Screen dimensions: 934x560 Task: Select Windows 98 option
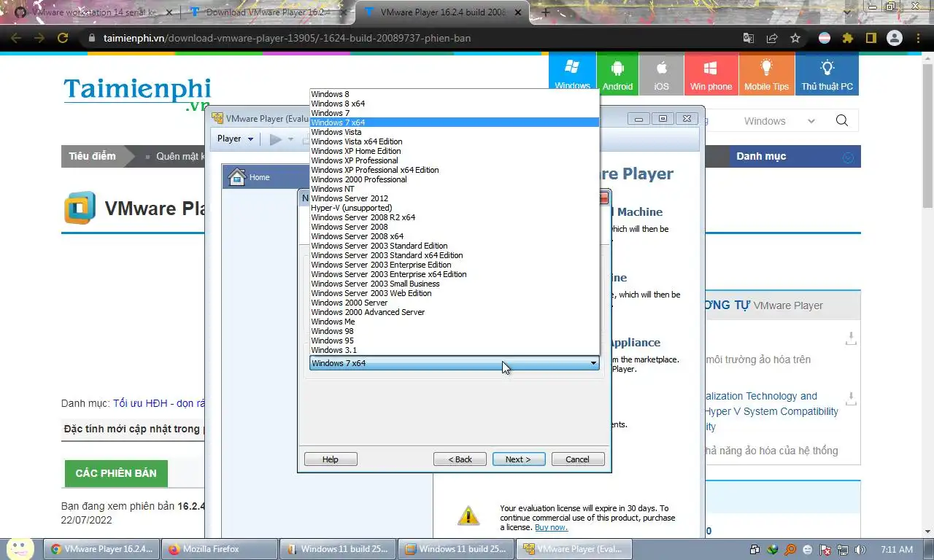(454, 331)
